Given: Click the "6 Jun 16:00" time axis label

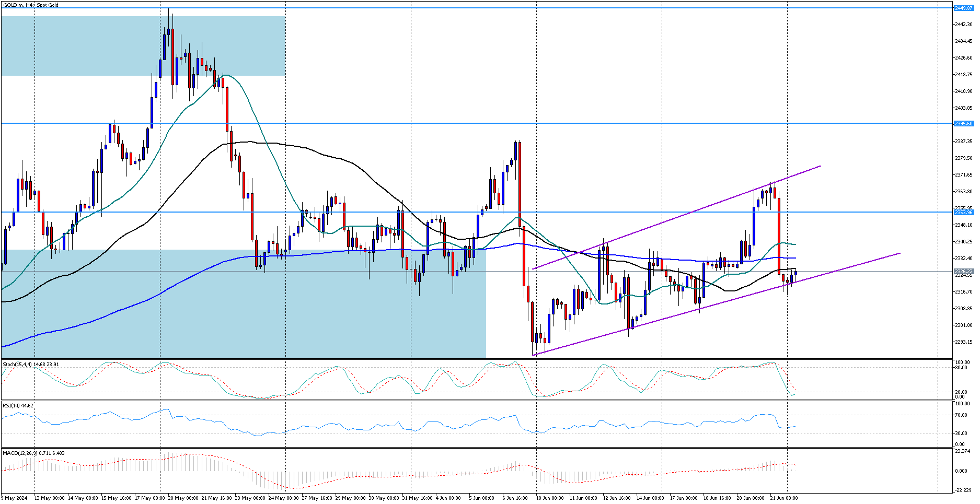Looking at the screenshot, I should point(515,498).
